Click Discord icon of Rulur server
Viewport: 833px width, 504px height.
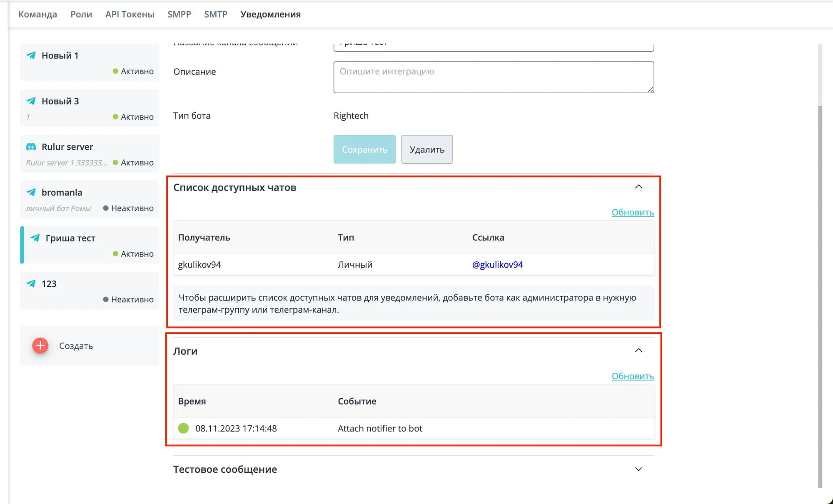pos(31,147)
